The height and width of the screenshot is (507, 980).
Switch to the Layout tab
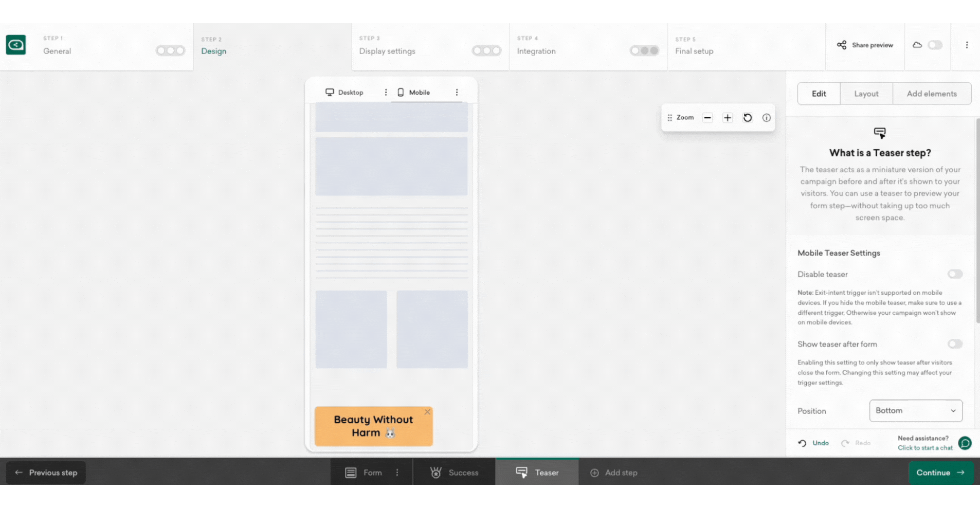click(866, 94)
